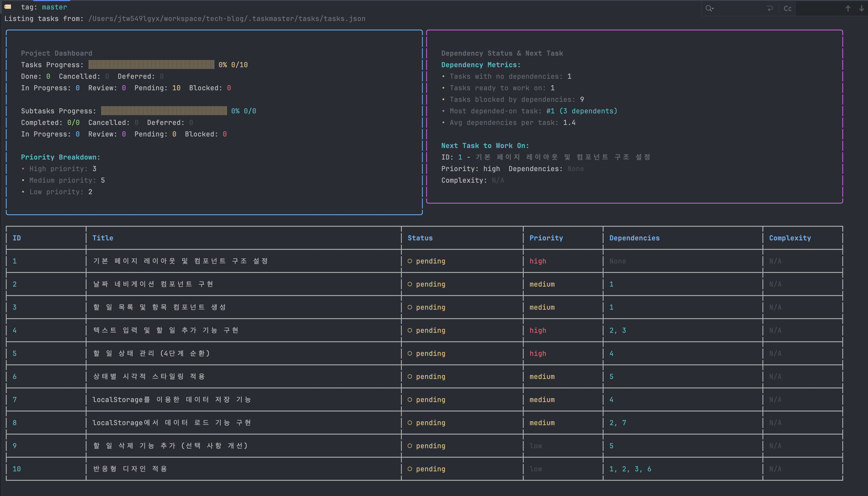The height and width of the screenshot is (496, 868).
Task: Click the Priority Breakdown heading
Action: click(x=60, y=157)
